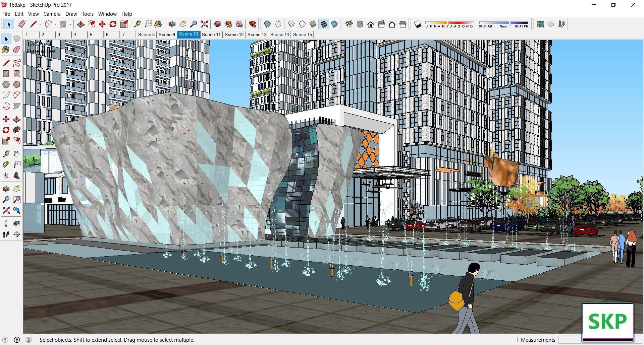
Task: Select the Move tool in top toolbar
Action: coord(102,24)
